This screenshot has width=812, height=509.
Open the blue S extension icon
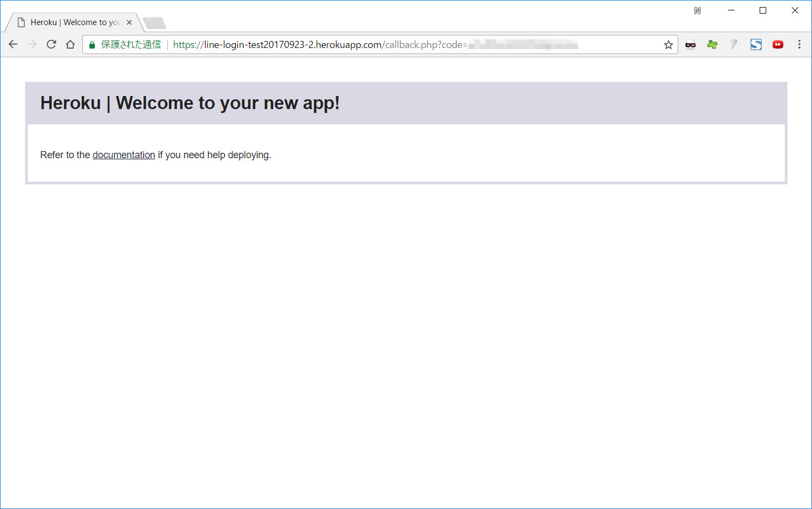tap(756, 45)
